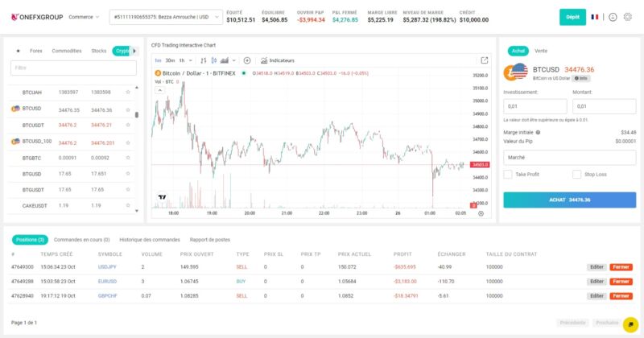Viewport: 644px width, 338px height.
Task: Switch to the Vente toggle
Action: pos(540,51)
